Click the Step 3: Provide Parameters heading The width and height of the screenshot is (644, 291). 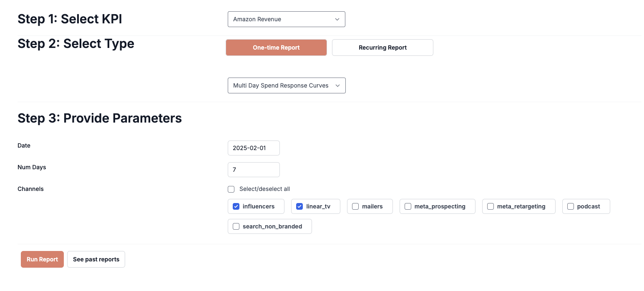click(100, 118)
